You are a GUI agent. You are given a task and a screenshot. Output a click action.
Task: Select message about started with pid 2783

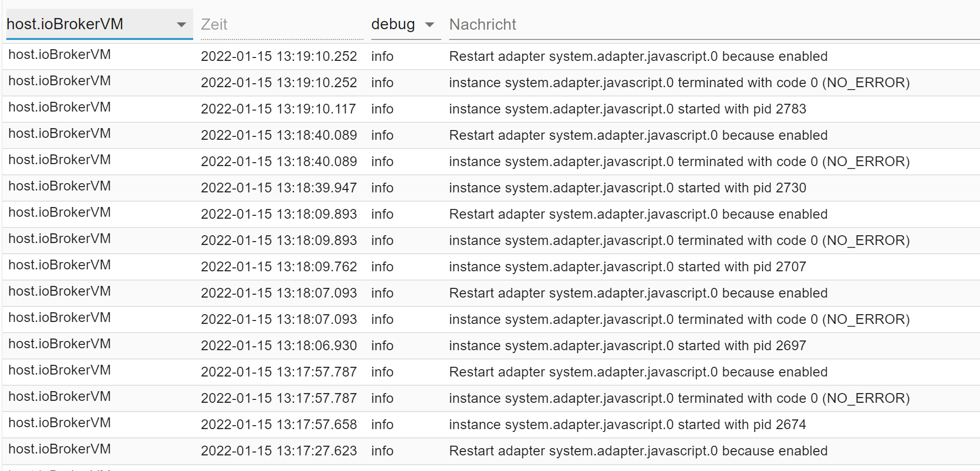pyautogui.click(x=627, y=109)
